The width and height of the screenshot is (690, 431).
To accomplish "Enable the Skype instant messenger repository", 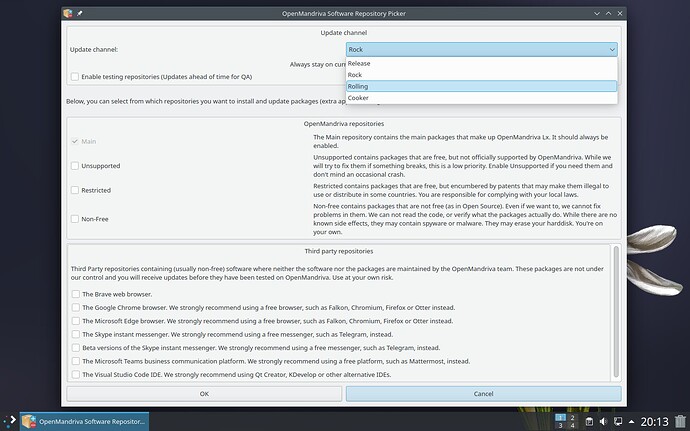I will pos(76,334).
